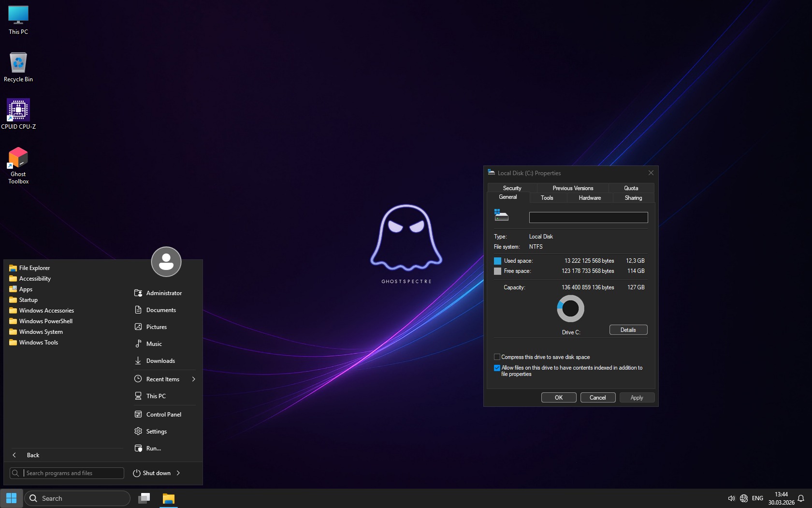This screenshot has height=508, width=812.
Task: Open the volume icon in system tray
Action: pyautogui.click(x=731, y=498)
